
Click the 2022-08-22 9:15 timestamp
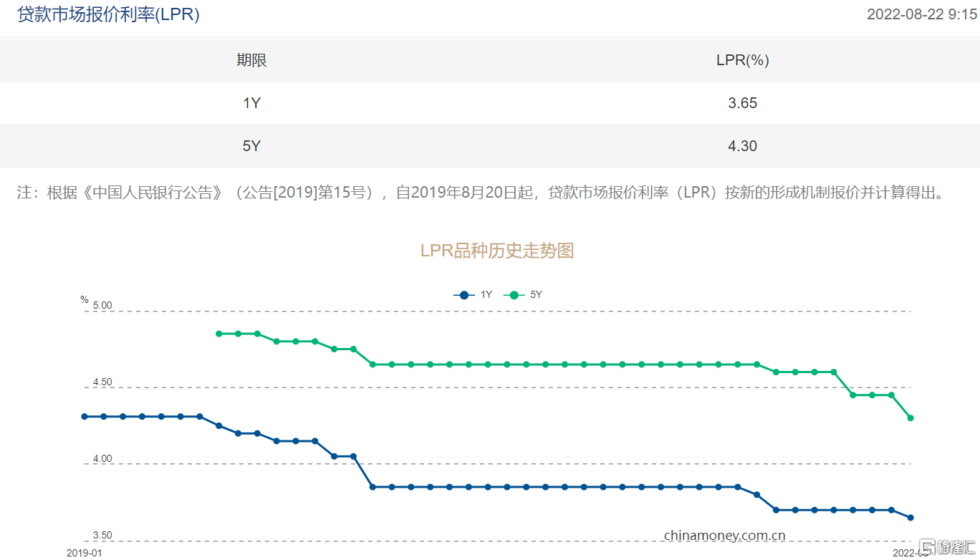[921, 15]
